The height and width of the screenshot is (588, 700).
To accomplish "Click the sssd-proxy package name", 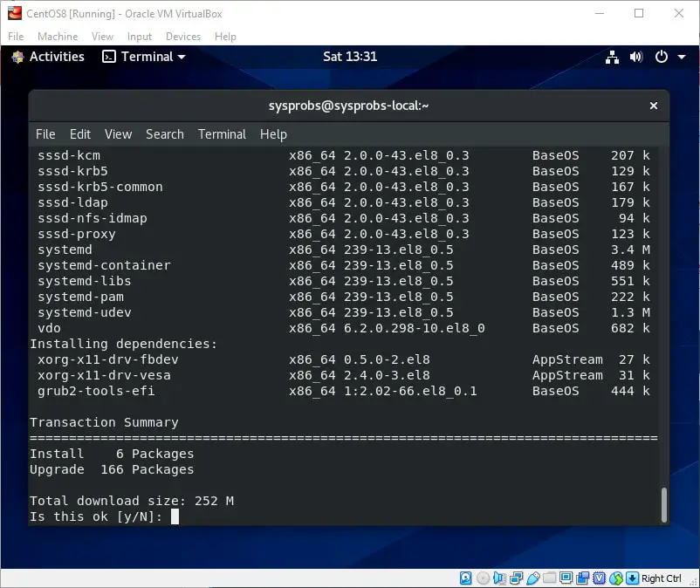I will [77, 234].
